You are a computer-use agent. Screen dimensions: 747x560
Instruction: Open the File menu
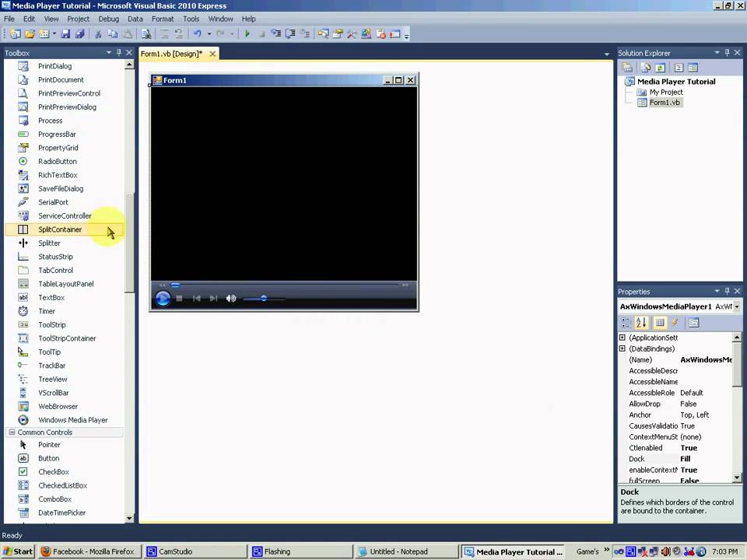(9, 19)
